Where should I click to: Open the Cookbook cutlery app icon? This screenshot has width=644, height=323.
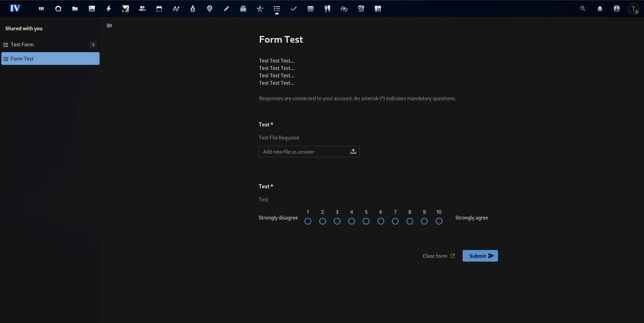tap(327, 9)
